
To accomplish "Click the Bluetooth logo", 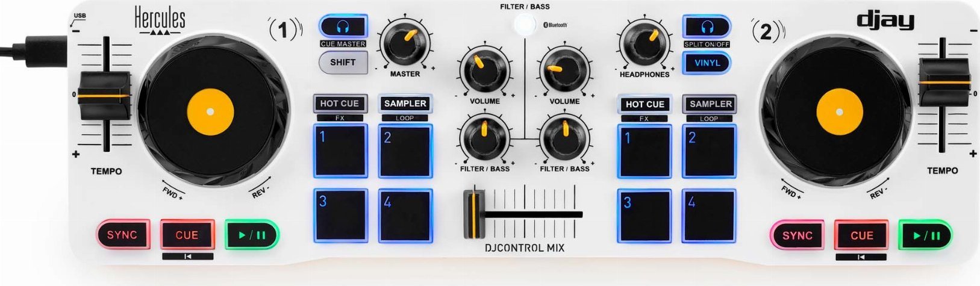I will coord(555,25).
